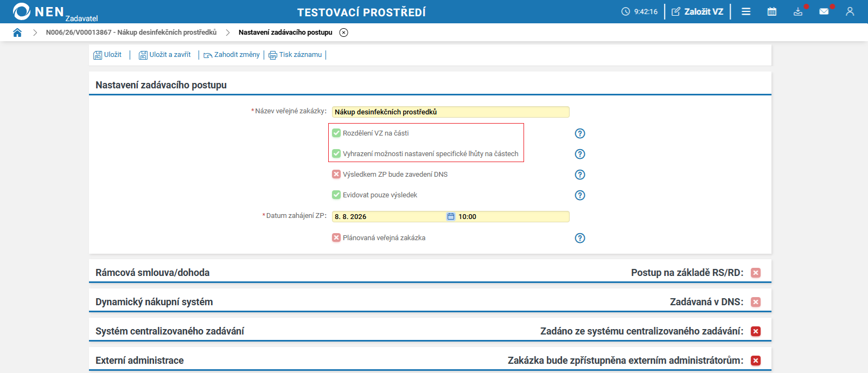This screenshot has height=373, width=868.
Task: Open help for Vyhrazení možnosti nastavení specifické lhůty
Action: pyautogui.click(x=580, y=154)
